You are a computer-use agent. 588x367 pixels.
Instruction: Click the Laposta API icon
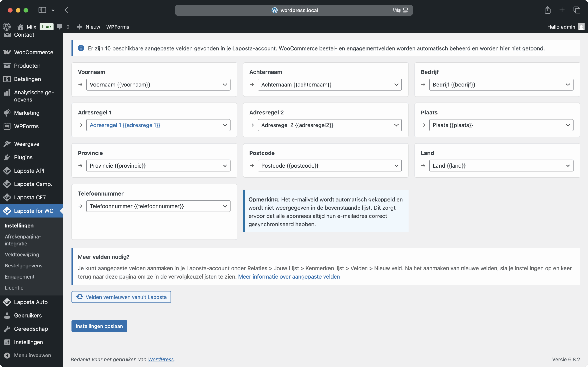pos(7,171)
